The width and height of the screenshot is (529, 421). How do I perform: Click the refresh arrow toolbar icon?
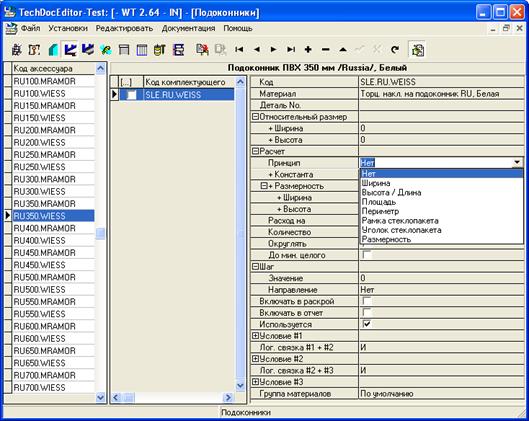(395, 50)
